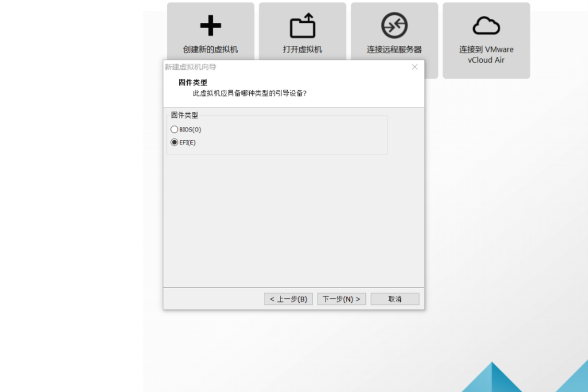The image size is (588, 392).
Task: Click the open virtual machine folder icon
Action: pyautogui.click(x=302, y=26)
